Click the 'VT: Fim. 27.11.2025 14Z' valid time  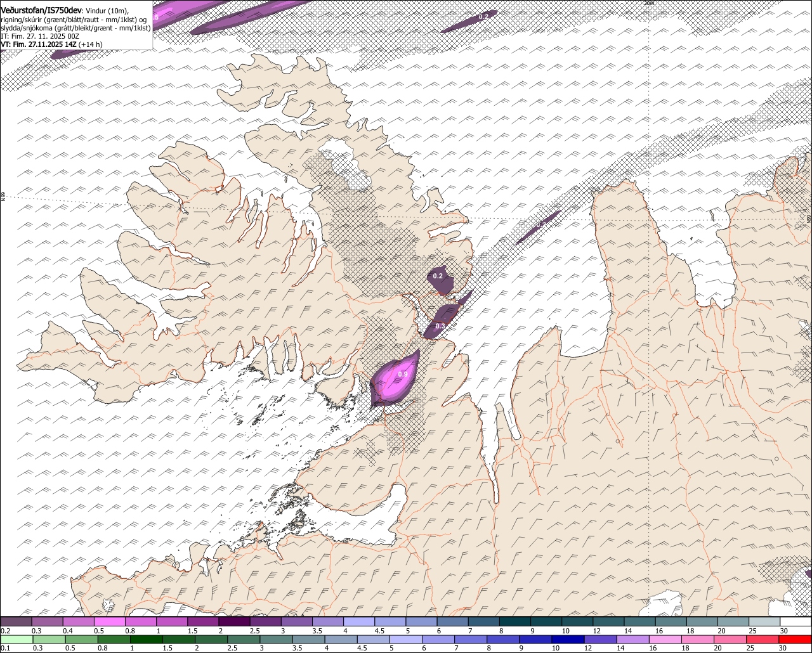point(39,44)
